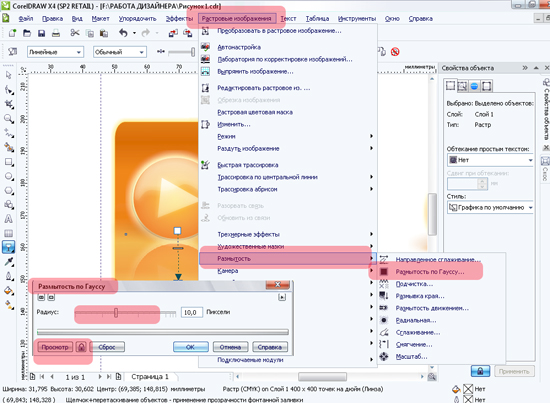550x403 pixels.
Task: Click the horizontal scrollbar thumb
Action: [x=322, y=377]
